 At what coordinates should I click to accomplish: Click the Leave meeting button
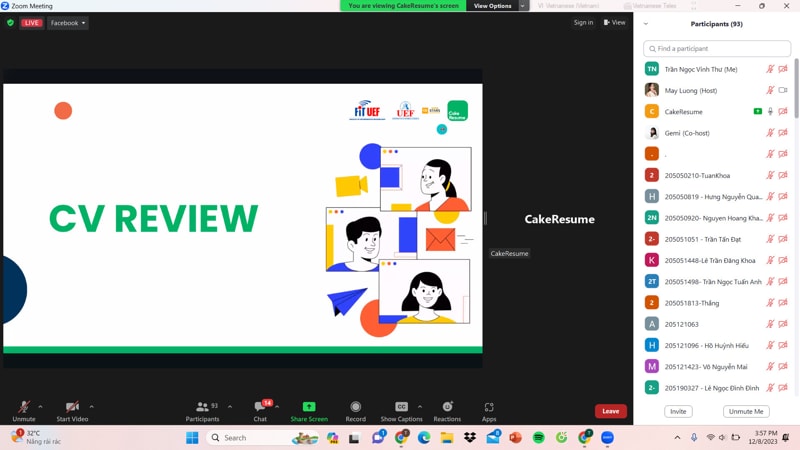610,411
